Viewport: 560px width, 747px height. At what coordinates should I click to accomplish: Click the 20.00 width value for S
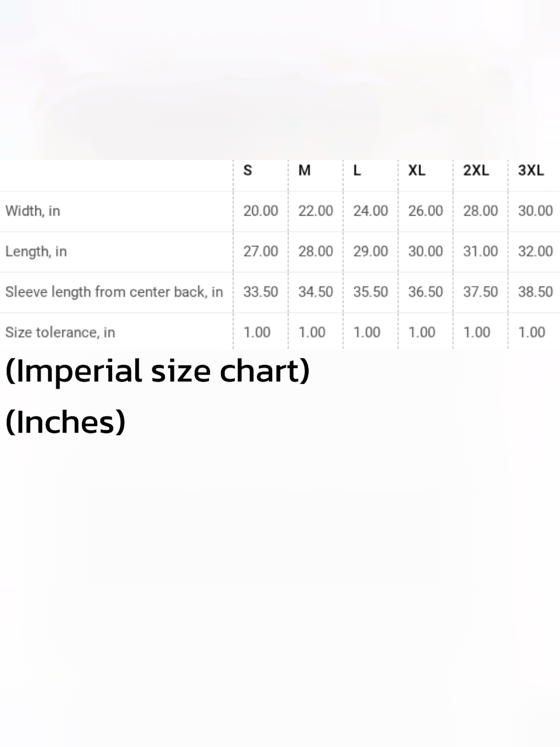[260, 211]
